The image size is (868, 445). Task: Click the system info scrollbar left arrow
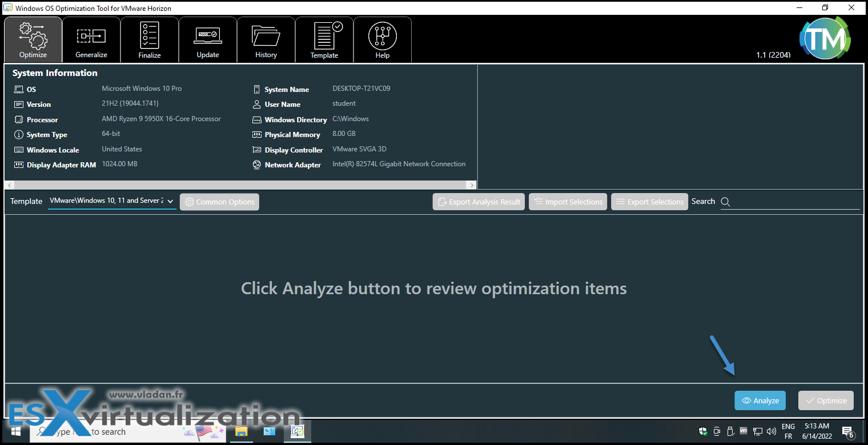pyautogui.click(x=9, y=185)
